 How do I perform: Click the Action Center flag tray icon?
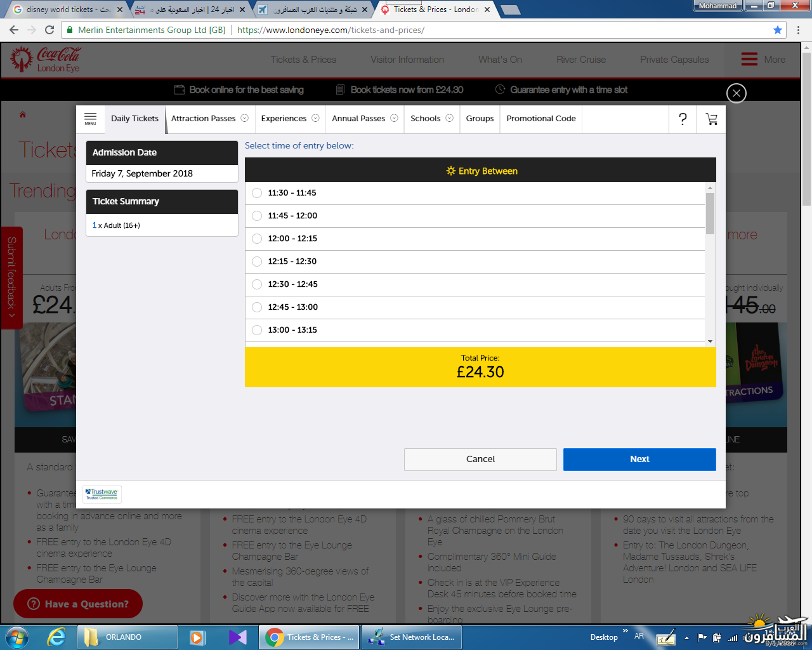(702, 637)
